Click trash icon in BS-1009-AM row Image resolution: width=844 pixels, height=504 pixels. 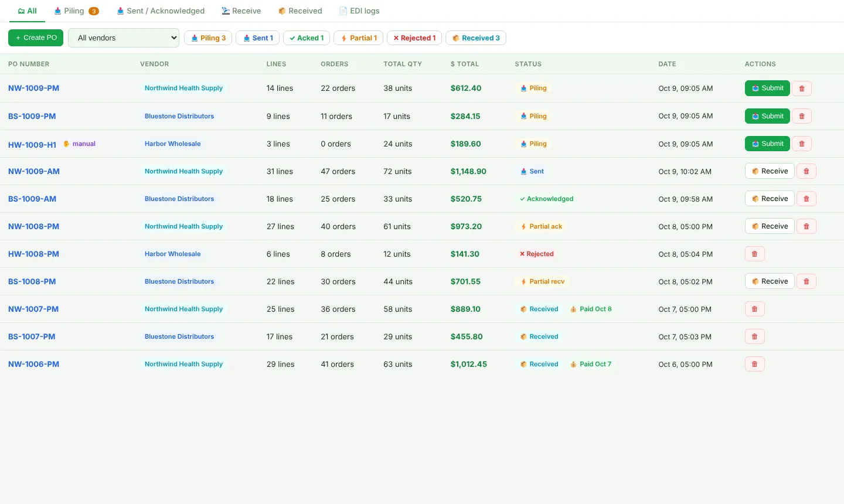806,199
